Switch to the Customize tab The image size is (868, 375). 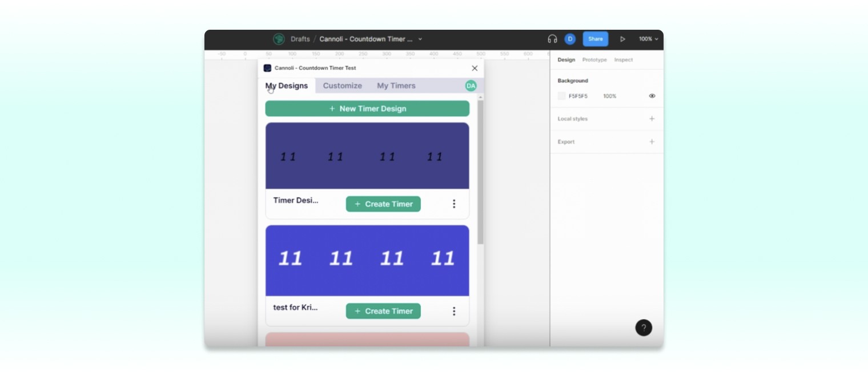[x=343, y=86]
